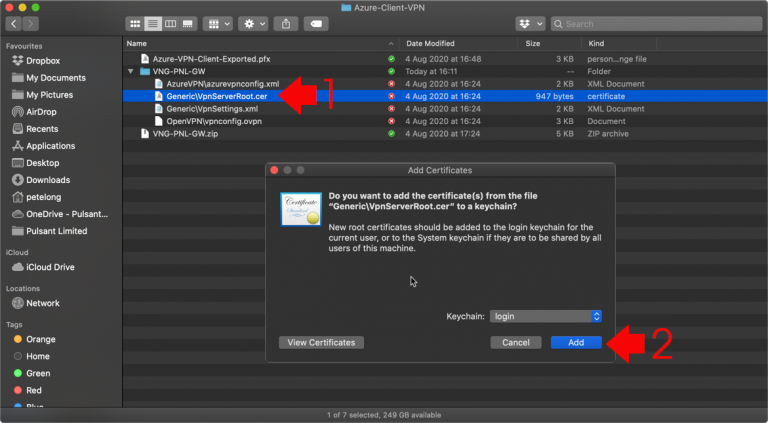This screenshot has height=423, width=768.
Task: Click the certificate icon in the dialog
Action: [301, 209]
